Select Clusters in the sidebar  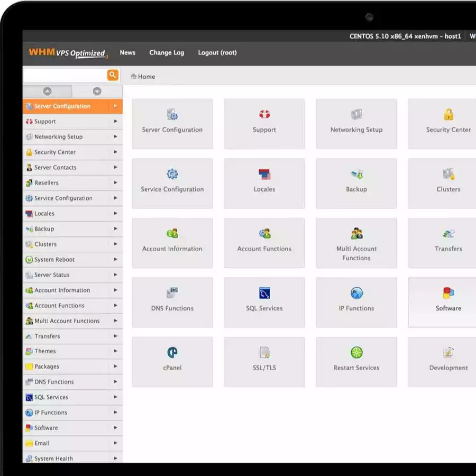click(x=72, y=244)
